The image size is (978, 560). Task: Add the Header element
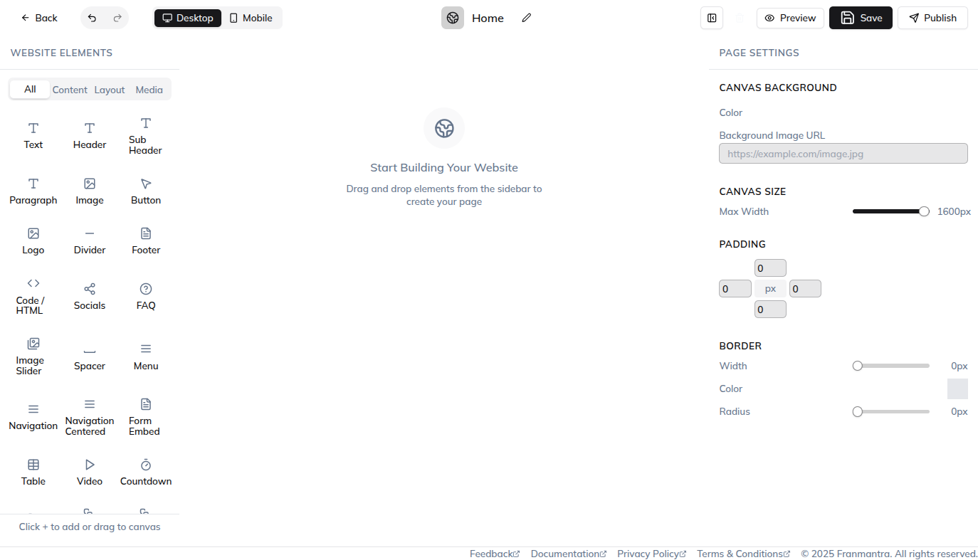(x=90, y=136)
